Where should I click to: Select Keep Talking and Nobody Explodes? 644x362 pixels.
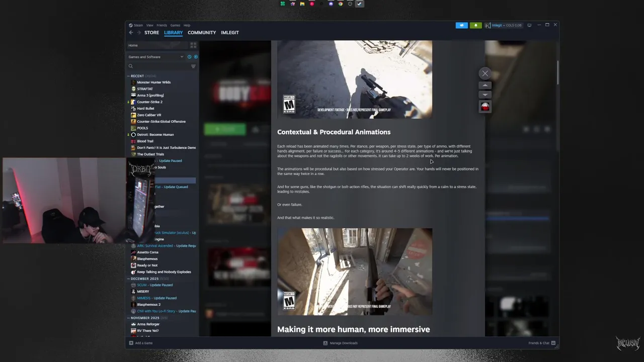coord(164,272)
